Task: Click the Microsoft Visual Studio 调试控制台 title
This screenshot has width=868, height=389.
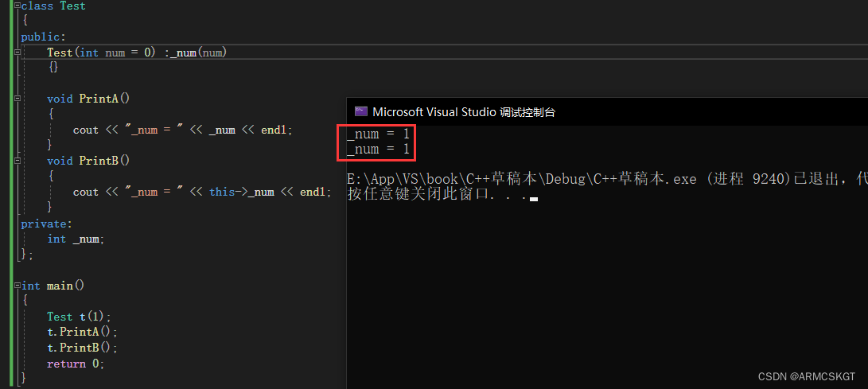Action: tap(464, 112)
